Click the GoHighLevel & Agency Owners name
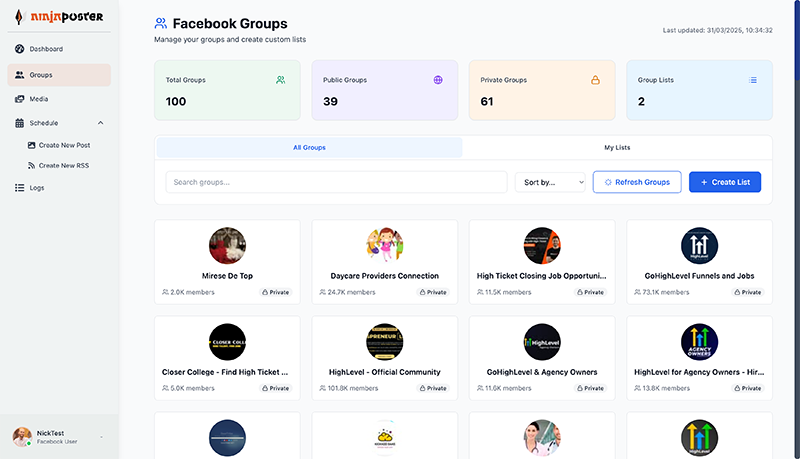Screen dimensions: 800x459 point(542,372)
